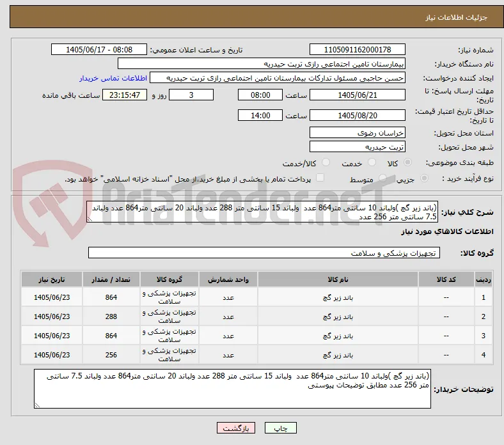Toggle the اسناد خزانه اسلامی payment checkbox
This screenshot has height=445, width=504.
[320, 177]
